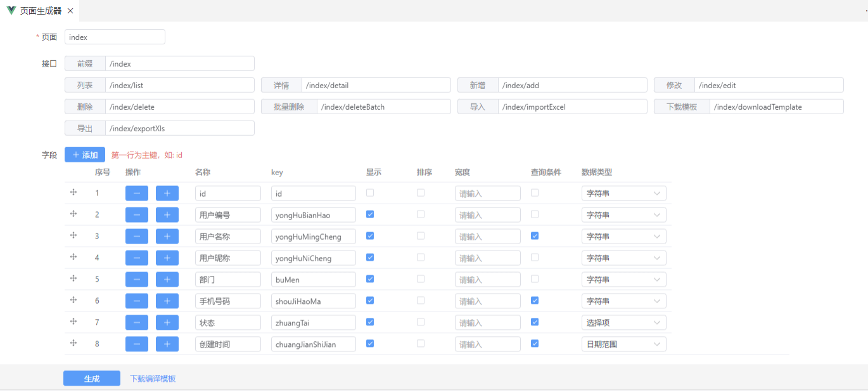Open the 日期范围 data type dropdown
Viewport: 868px width, 392px height.
tap(623, 344)
